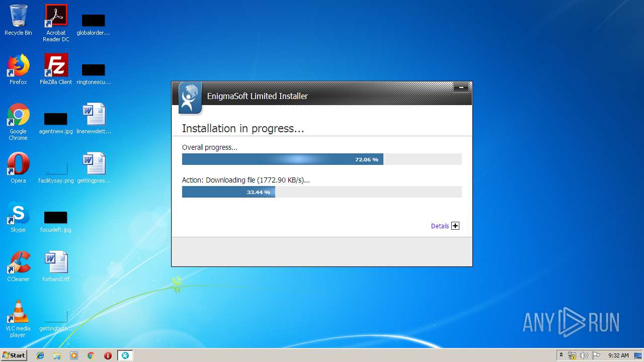Open the network tray icon
644x362 pixels.
point(572,355)
